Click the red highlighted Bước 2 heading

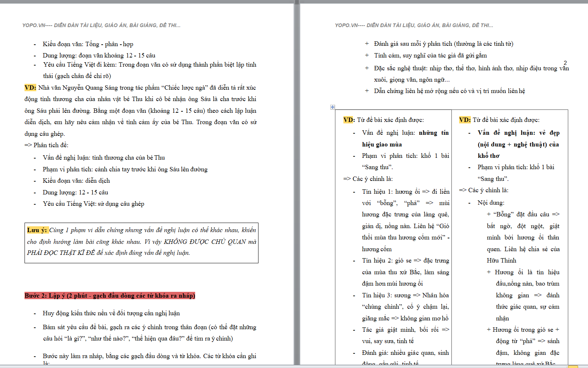pyautogui.click(x=109, y=295)
